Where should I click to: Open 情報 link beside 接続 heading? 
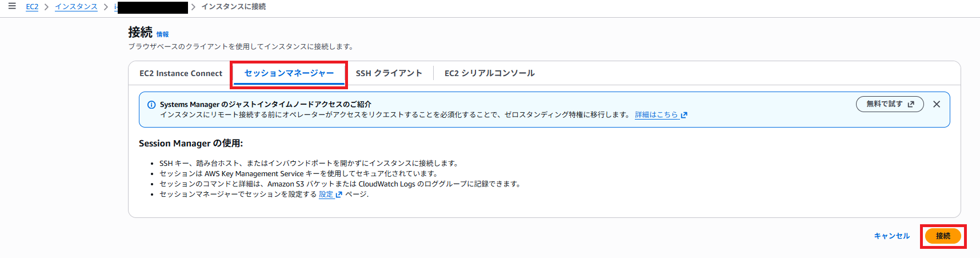162,34
